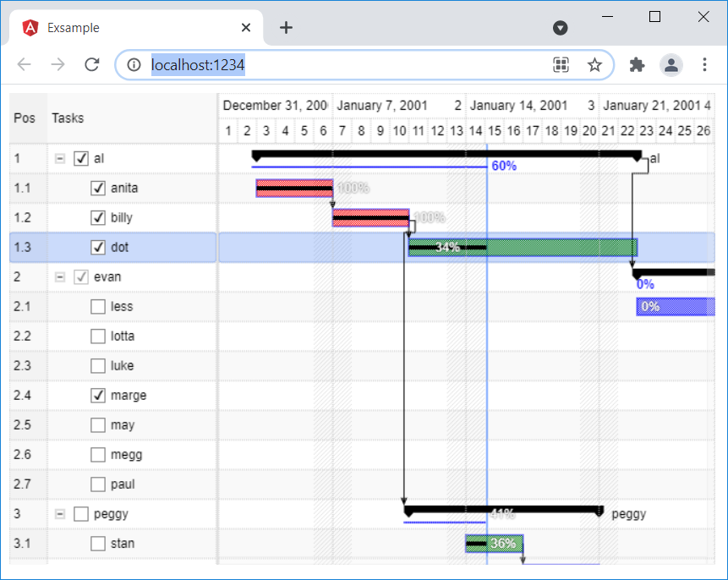Screen dimensions: 728x580
Task: Open the Chrome three-dot menu
Action: (x=705, y=65)
